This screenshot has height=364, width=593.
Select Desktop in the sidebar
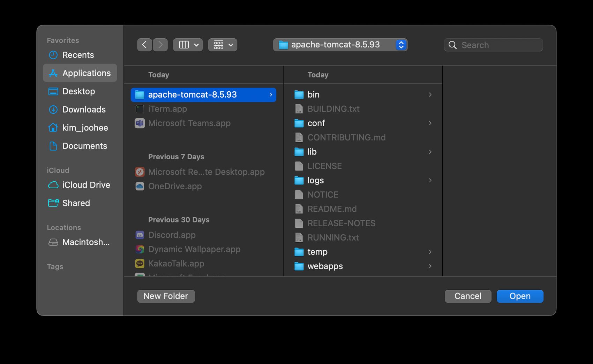(x=78, y=91)
